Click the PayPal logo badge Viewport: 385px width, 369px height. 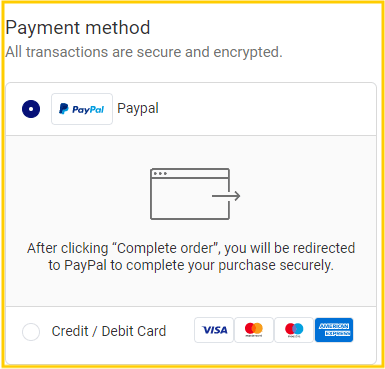pos(82,109)
